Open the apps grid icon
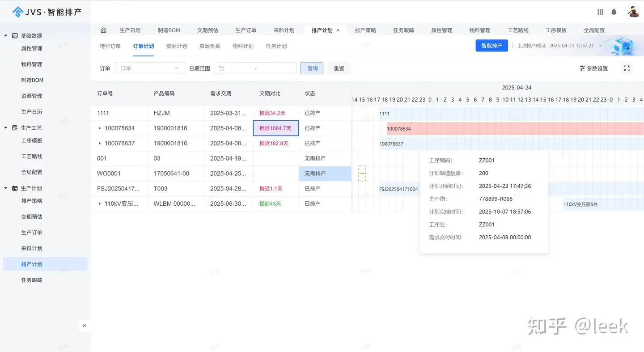This screenshot has height=352, width=644. tap(600, 12)
